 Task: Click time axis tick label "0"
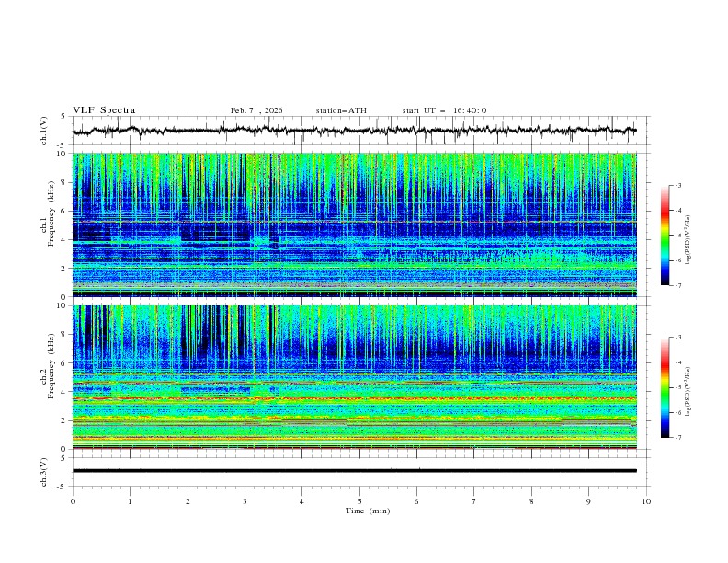73,501
